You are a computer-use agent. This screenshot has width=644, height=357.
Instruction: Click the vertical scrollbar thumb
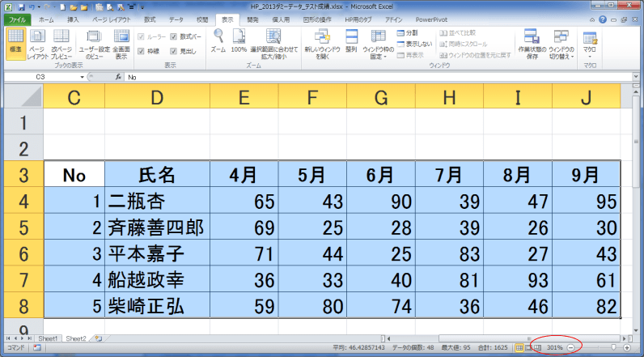click(636, 141)
